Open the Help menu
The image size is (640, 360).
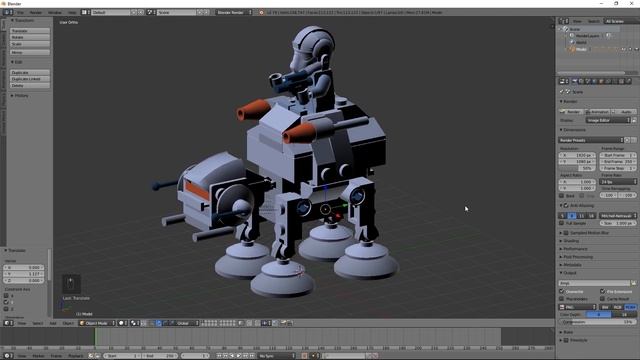point(72,13)
